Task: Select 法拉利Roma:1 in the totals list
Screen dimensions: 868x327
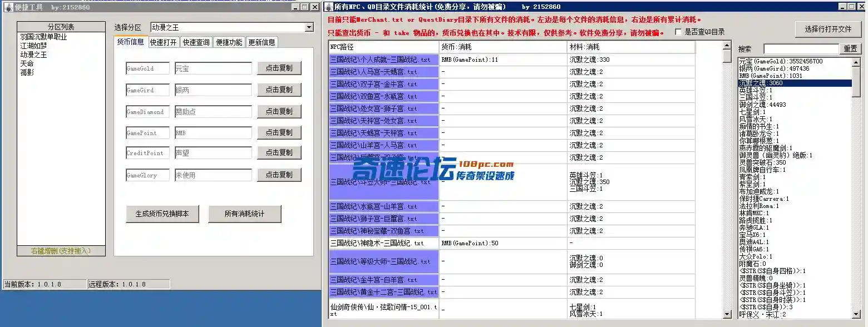Action: pos(795,206)
